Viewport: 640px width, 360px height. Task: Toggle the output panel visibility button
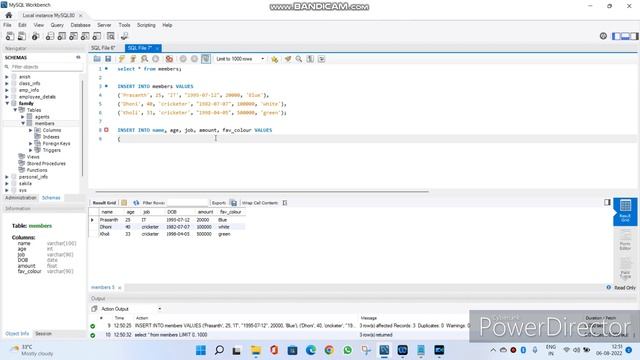pos(625,36)
